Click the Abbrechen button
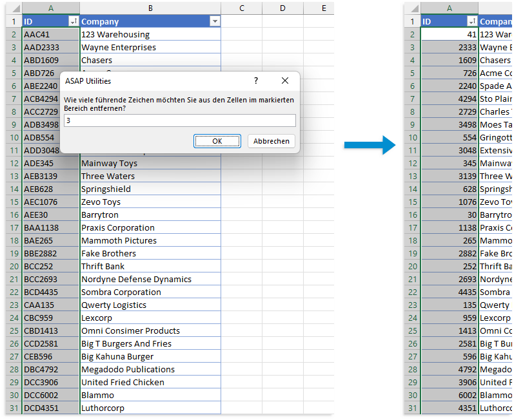 pos(272,141)
